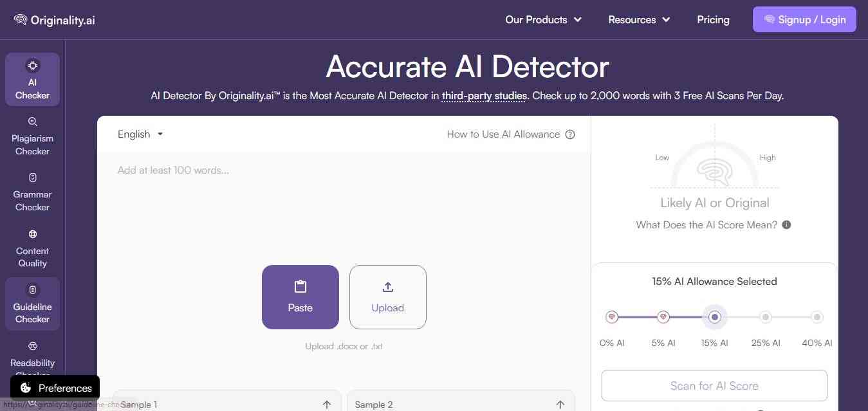The height and width of the screenshot is (411, 868).
Task: Open the third-party studies link
Action: coord(485,96)
